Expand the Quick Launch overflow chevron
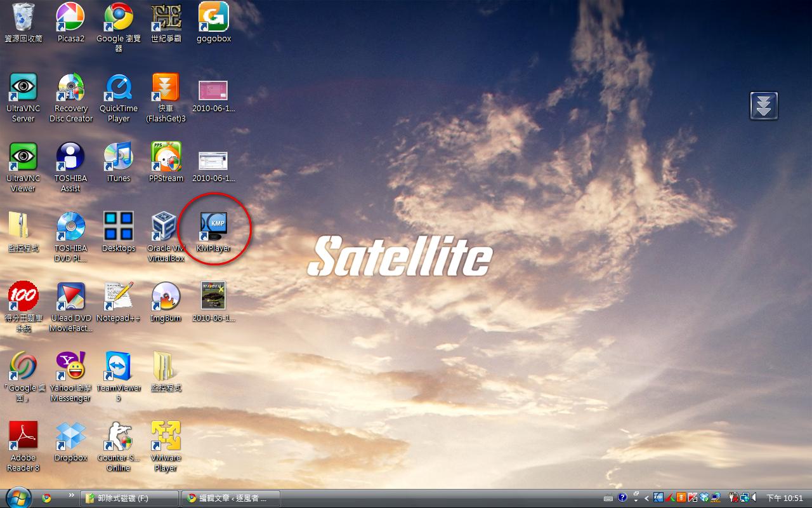Image resolution: width=812 pixels, height=508 pixels. (x=71, y=495)
